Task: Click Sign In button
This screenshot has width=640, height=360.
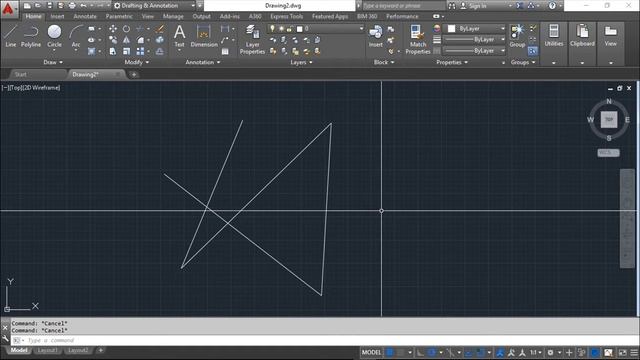Action: (473, 6)
